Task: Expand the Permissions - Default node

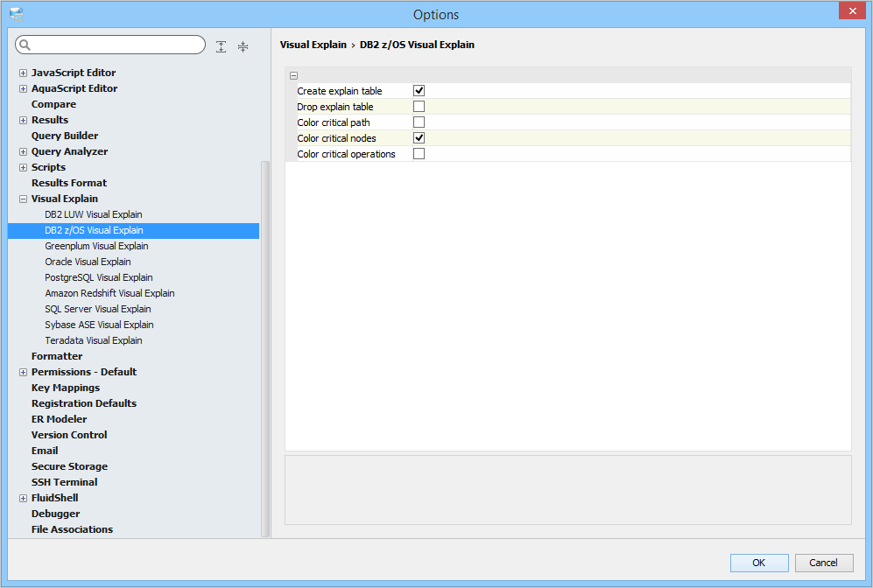Action: point(23,372)
